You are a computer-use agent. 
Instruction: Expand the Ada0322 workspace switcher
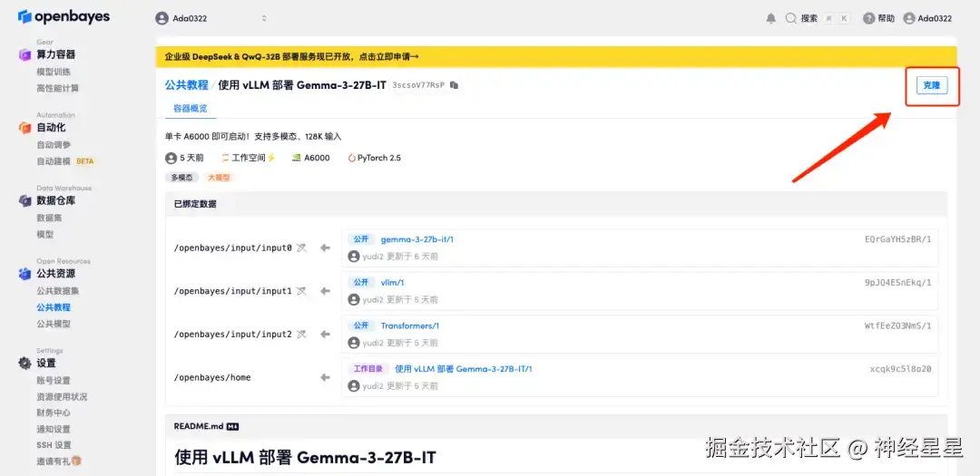(x=211, y=19)
